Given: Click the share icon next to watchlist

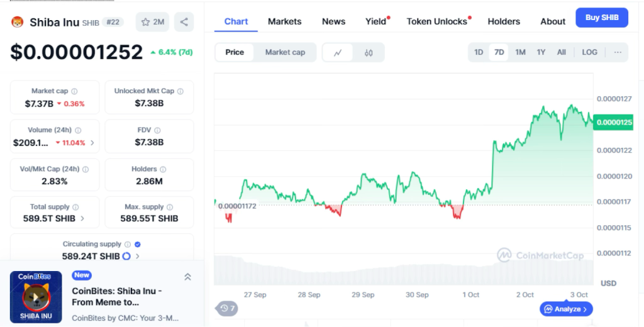Looking at the screenshot, I should click(184, 22).
